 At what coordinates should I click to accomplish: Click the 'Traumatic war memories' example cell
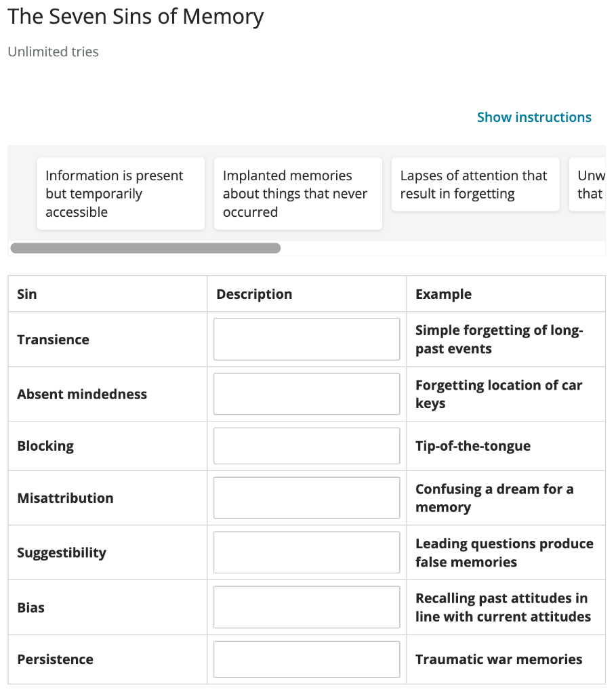(499, 659)
